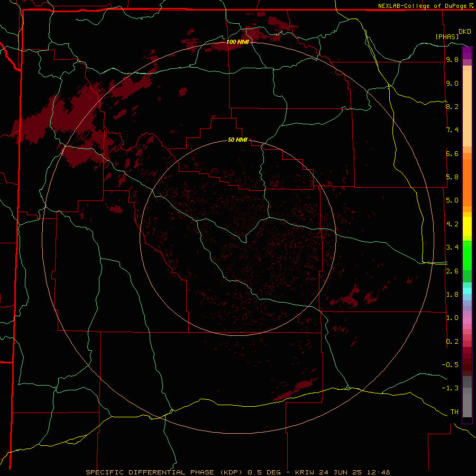Image resolution: width=476 pixels, height=476 pixels.
Task: Click the 3.4 value on the color scale
Action: [452, 248]
